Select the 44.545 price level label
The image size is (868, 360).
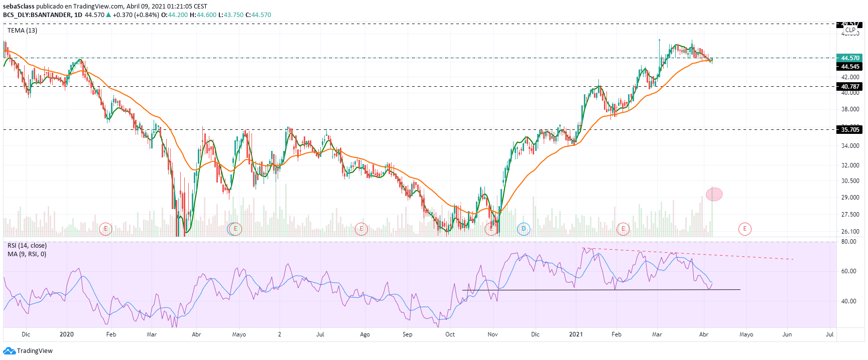pos(849,67)
